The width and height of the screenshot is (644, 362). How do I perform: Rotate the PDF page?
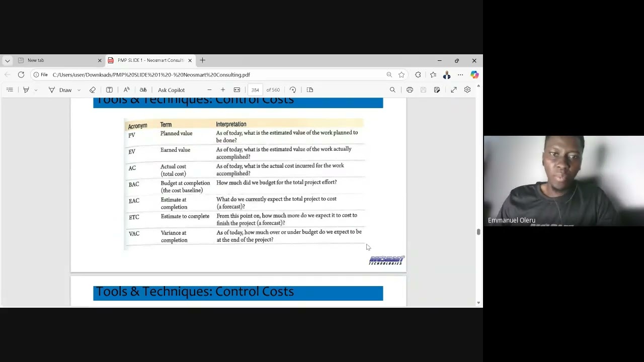coord(293,90)
